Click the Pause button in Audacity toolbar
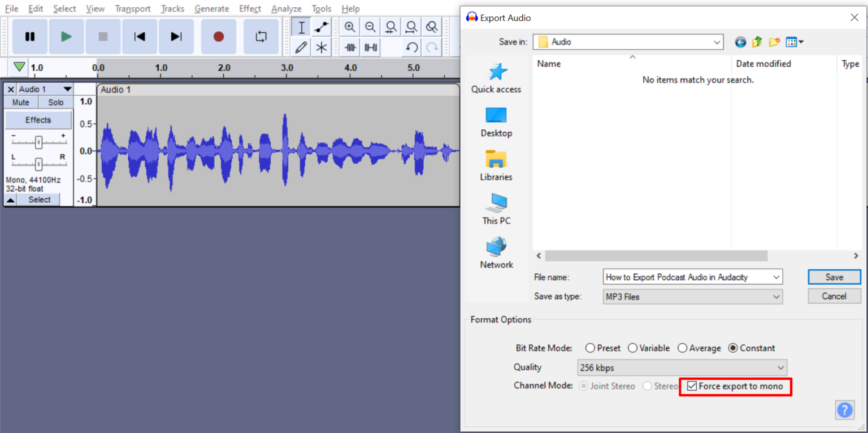This screenshot has width=868, height=433. tap(30, 37)
